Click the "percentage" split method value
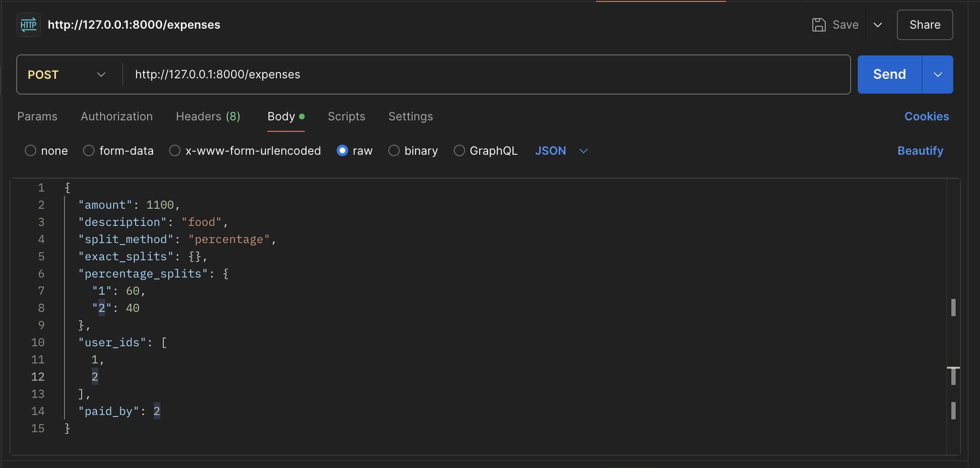Image resolution: width=980 pixels, height=468 pixels. [x=229, y=239]
